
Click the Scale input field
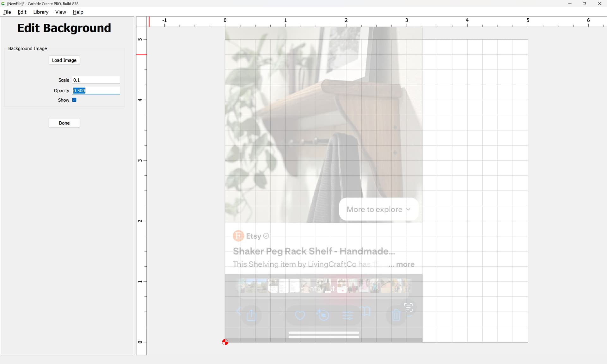(96, 80)
